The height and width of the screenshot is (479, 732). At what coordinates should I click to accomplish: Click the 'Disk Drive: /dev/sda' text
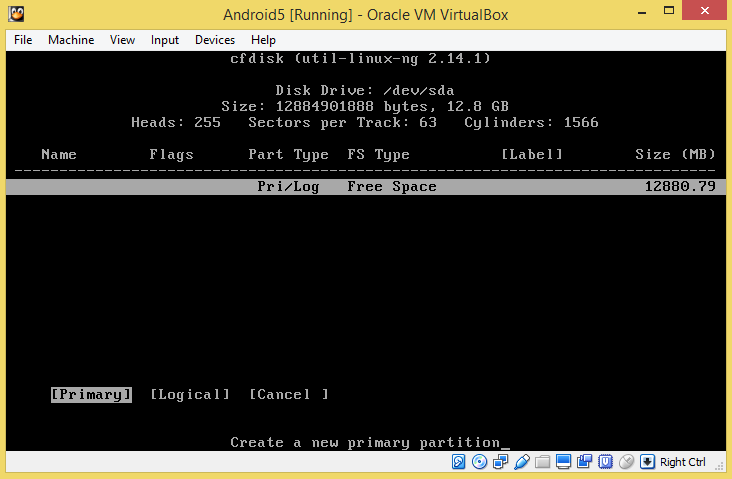[x=365, y=90]
